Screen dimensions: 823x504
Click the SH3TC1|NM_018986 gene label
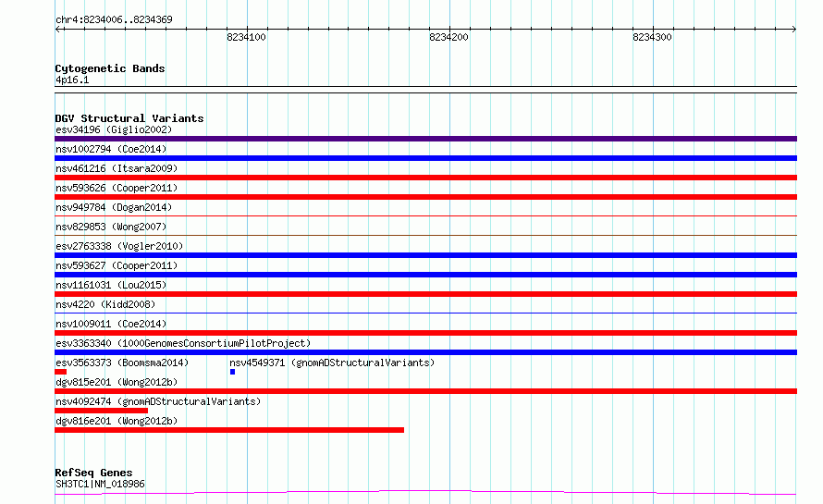(x=100, y=484)
